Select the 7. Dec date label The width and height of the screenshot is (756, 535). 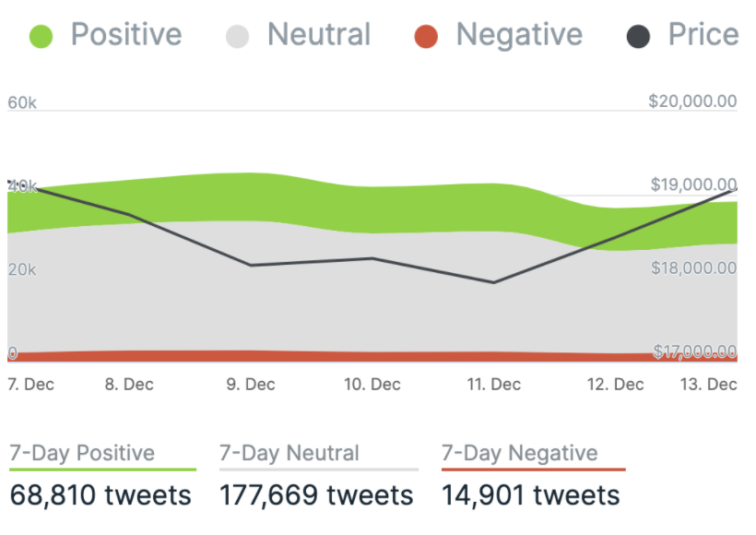30,384
